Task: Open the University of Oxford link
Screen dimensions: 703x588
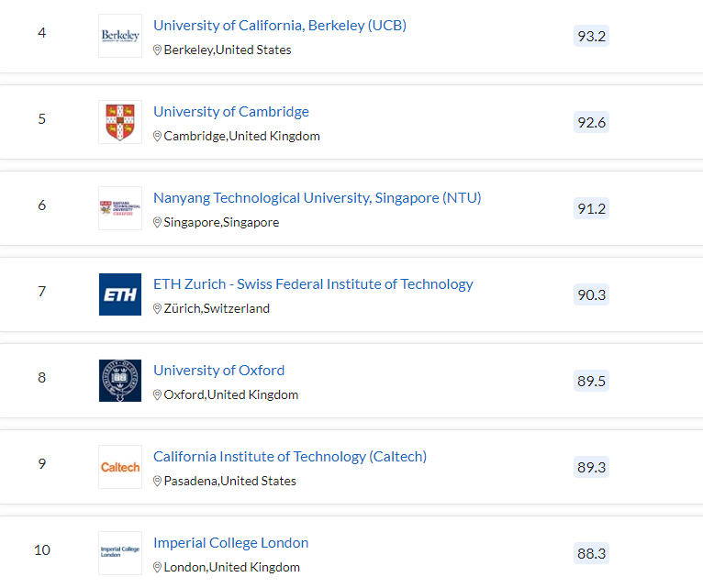Action: click(218, 371)
